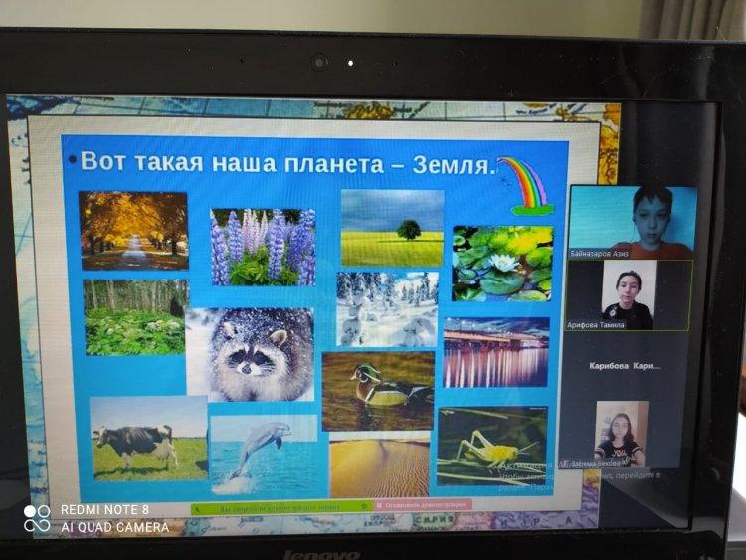Click the green screen sharing status bar
Viewport: 746px width, 560px height.
click(280, 506)
